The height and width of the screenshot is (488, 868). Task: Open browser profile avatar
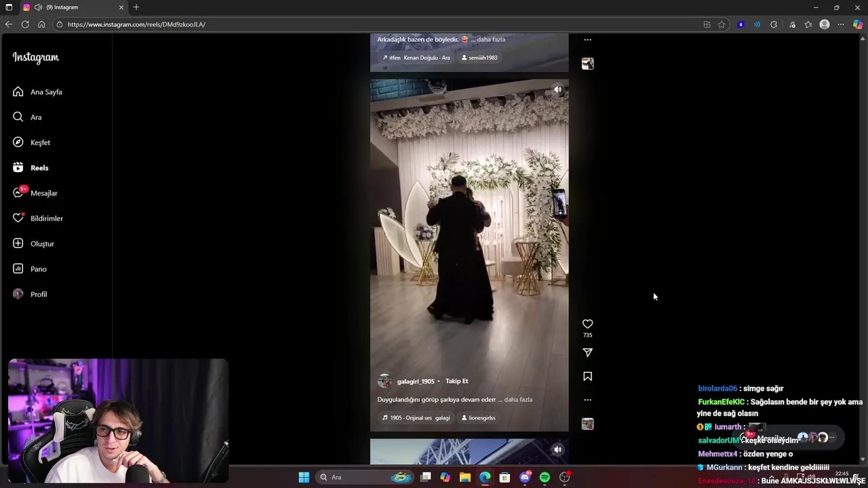point(825,24)
